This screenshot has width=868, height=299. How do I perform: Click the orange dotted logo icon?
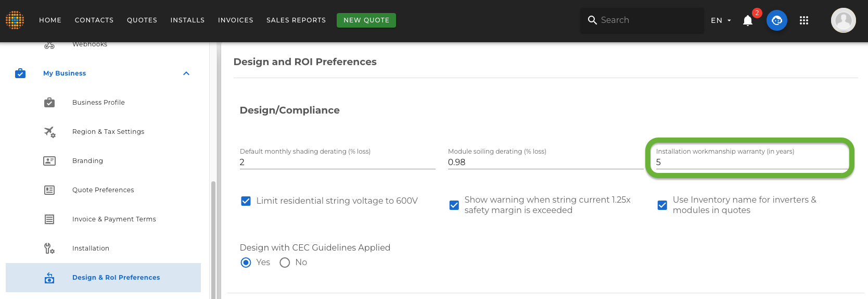[x=15, y=20]
